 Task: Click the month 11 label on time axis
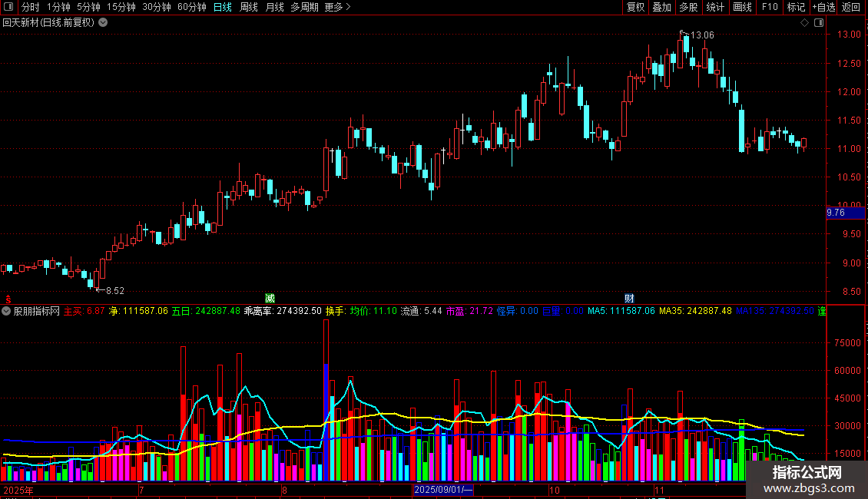tap(659, 490)
